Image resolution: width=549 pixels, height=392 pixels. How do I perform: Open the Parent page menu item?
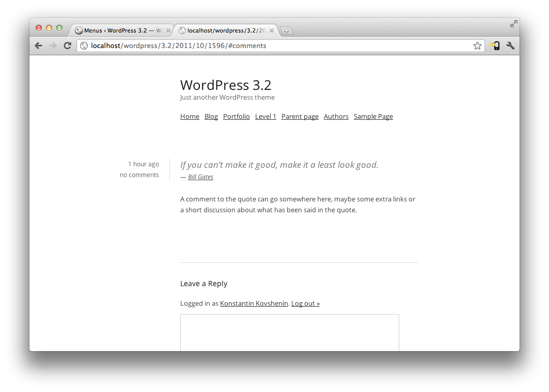coord(300,117)
